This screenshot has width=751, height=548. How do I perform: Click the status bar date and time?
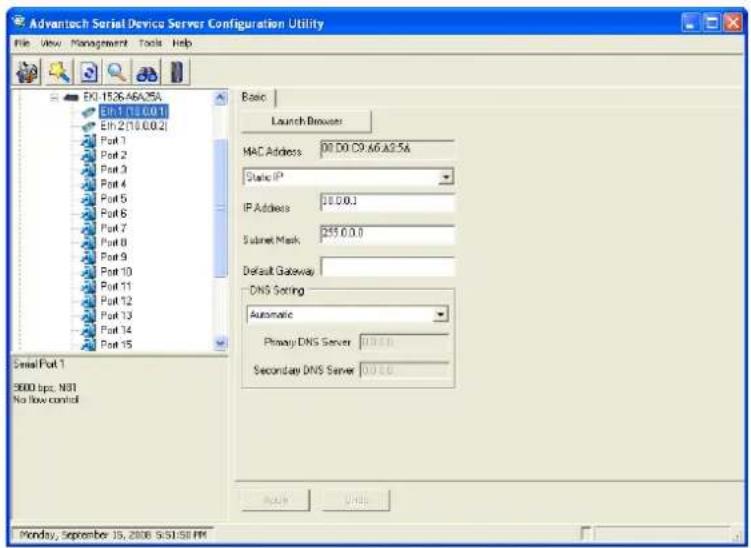(x=113, y=535)
